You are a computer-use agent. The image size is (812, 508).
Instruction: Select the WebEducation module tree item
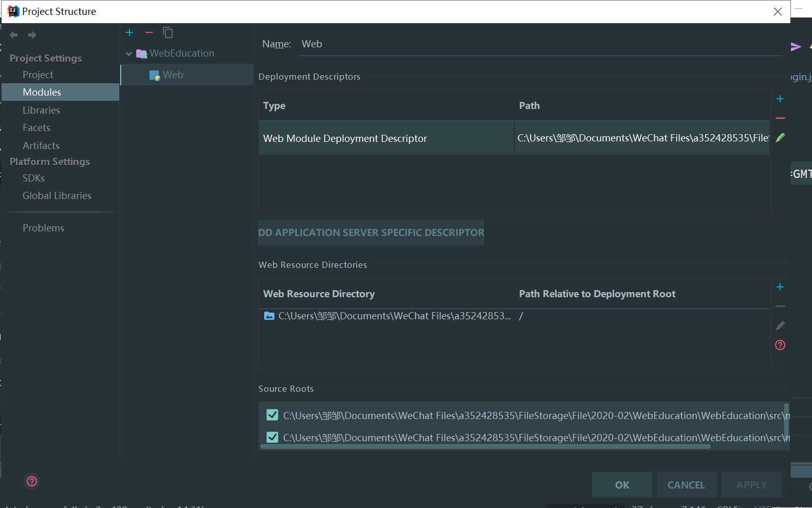pyautogui.click(x=182, y=53)
